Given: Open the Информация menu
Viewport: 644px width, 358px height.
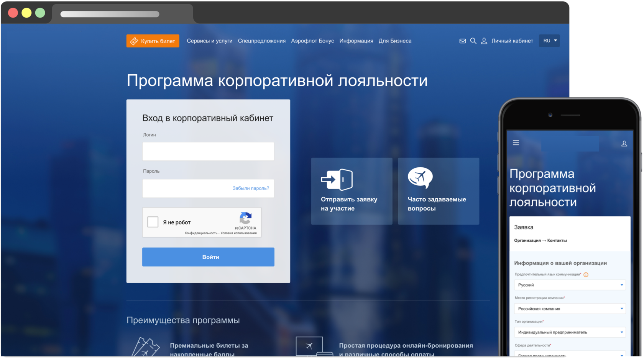Looking at the screenshot, I should coord(356,41).
